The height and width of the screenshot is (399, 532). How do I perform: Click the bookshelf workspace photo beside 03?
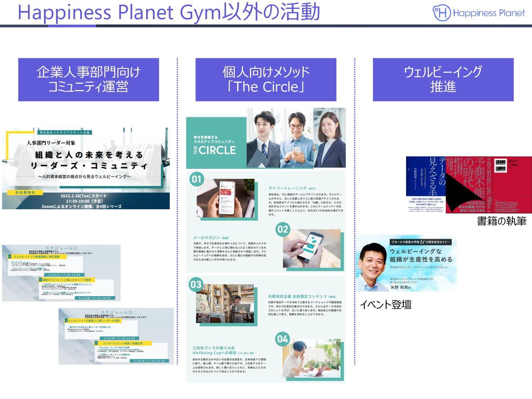(x=225, y=304)
